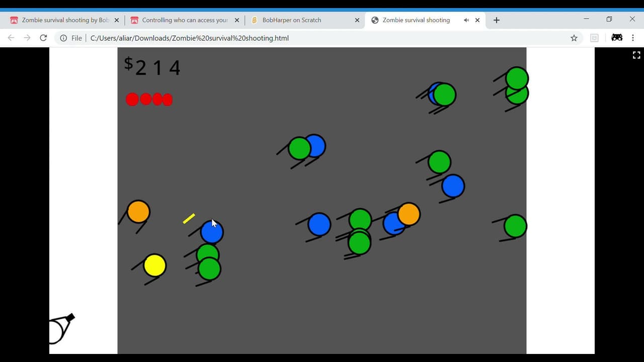
Task: Switch to Controlling who can access tab
Action: point(185,20)
